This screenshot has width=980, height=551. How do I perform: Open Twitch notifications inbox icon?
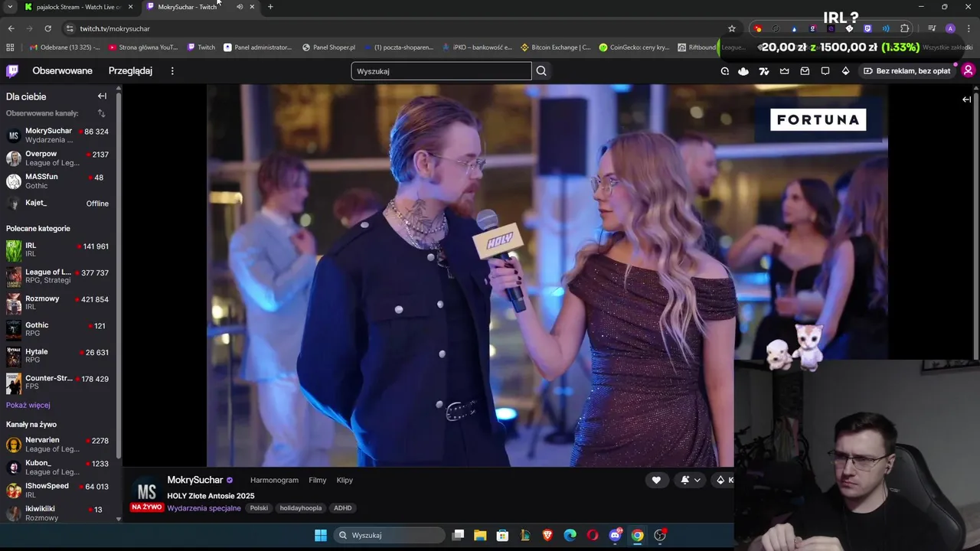pyautogui.click(x=805, y=71)
